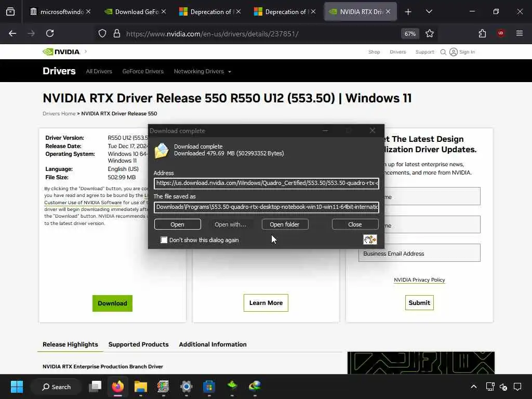Viewport: 532px width, 399px height.
Task: Show site security padlock info
Action: [117, 33]
